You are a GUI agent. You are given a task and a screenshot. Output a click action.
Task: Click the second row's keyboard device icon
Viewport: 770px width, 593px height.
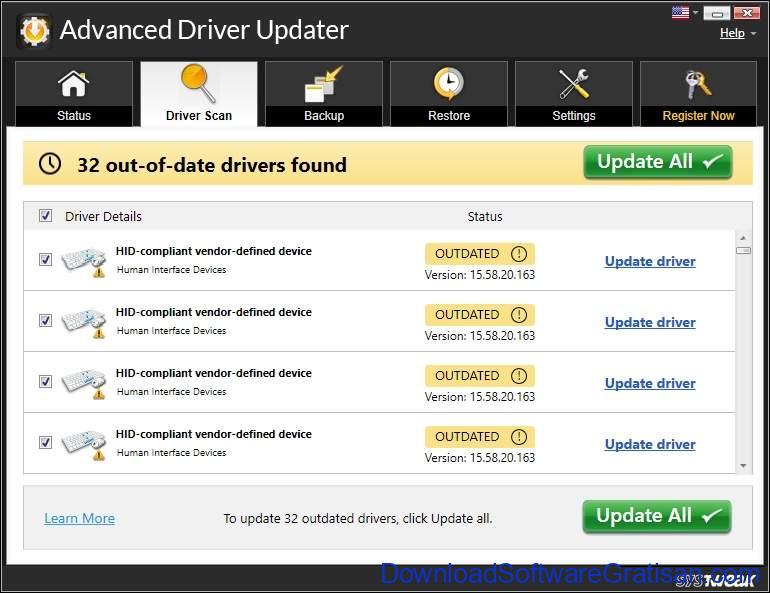point(83,323)
